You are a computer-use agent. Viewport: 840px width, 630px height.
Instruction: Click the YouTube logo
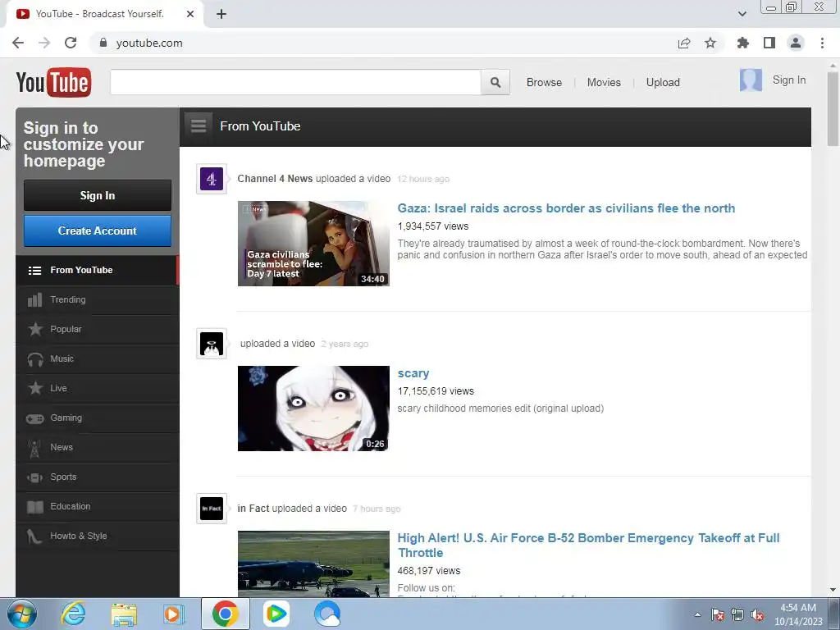coord(53,82)
